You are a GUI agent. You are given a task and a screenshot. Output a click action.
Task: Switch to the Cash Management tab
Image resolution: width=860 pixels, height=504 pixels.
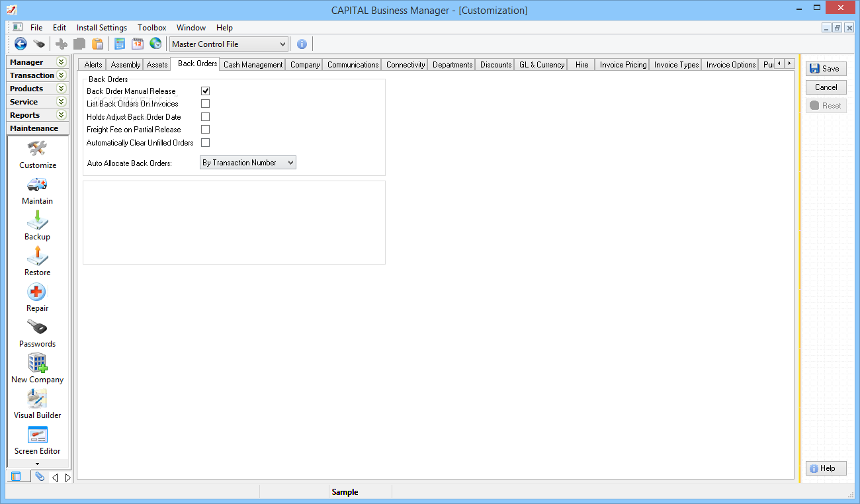[x=253, y=65]
